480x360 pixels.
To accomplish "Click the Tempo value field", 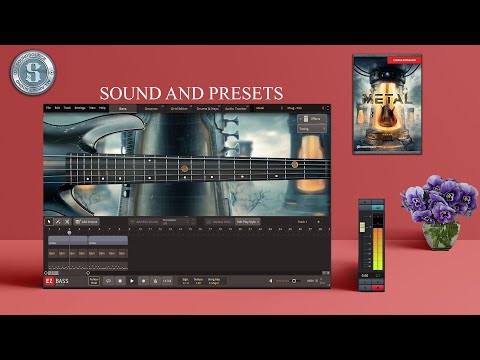I will pyautogui.click(x=198, y=281).
